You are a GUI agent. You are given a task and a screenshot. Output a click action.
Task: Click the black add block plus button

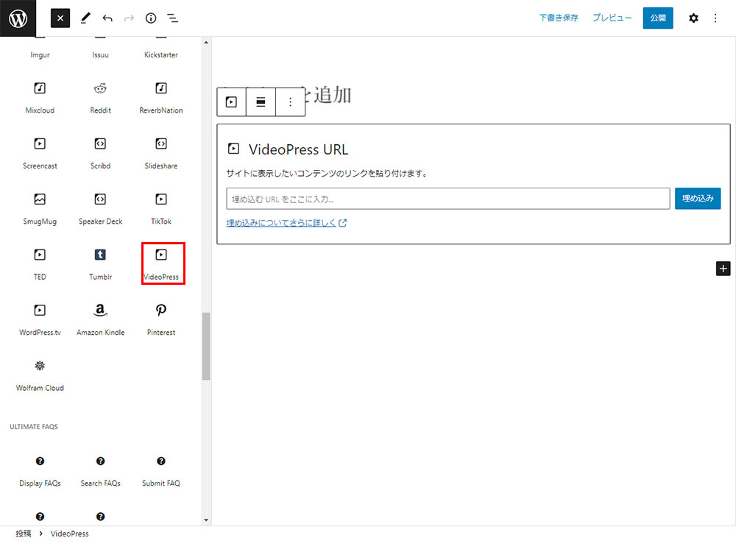point(723,269)
